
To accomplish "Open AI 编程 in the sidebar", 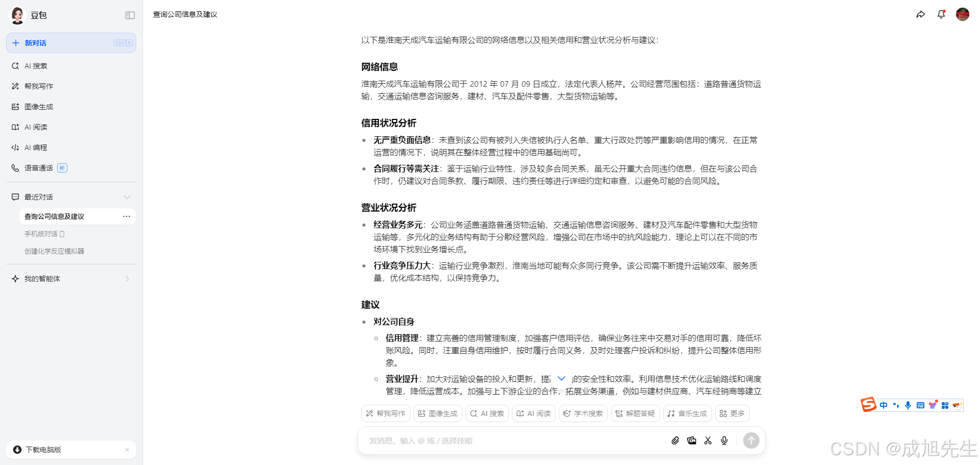I will pos(71,148).
